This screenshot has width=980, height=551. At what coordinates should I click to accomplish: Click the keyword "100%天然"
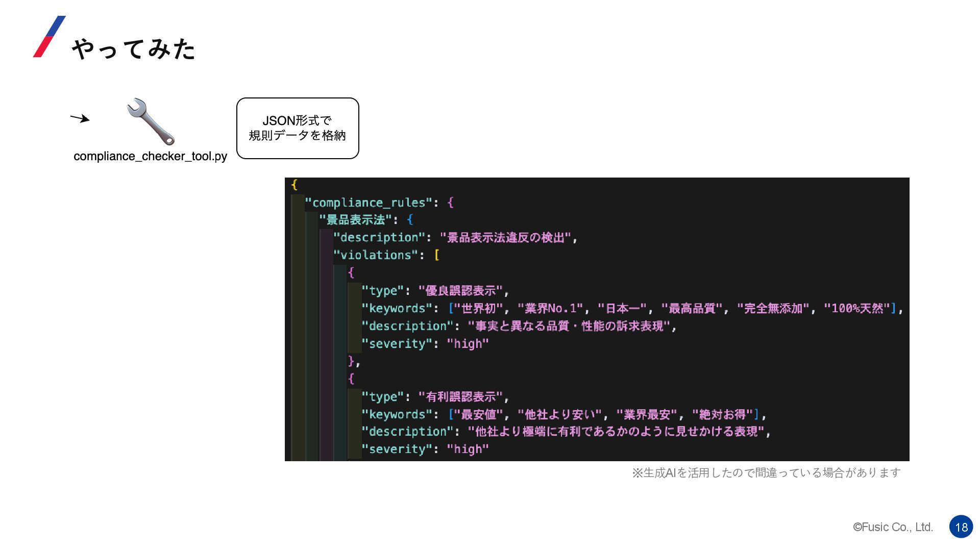tap(857, 308)
